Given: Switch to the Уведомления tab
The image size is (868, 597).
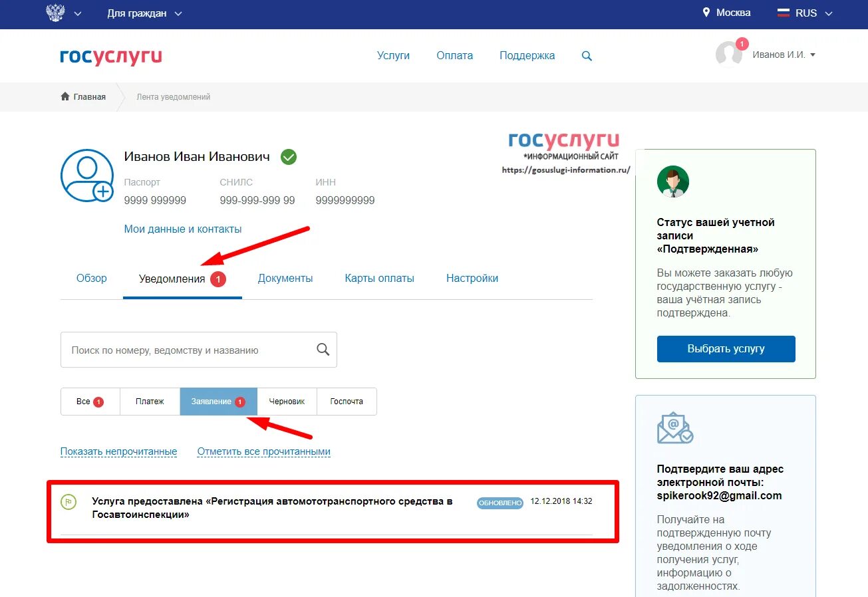Looking at the screenshot, I should click(x=182, y=279).
